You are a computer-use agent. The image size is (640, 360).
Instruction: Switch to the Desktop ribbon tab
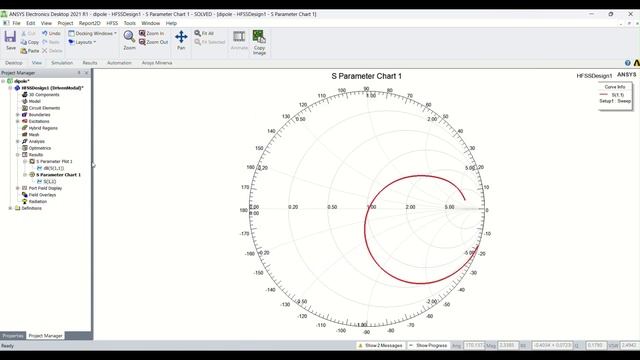13,63
